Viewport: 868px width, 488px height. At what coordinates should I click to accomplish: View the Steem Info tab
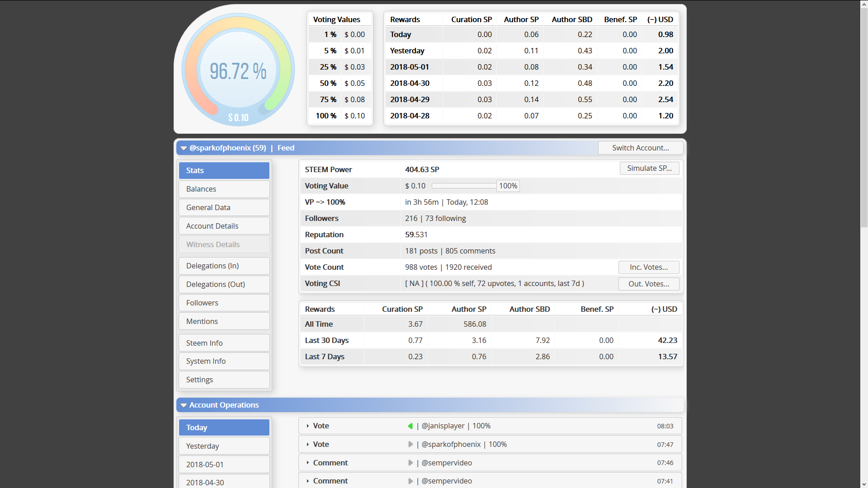224,343
